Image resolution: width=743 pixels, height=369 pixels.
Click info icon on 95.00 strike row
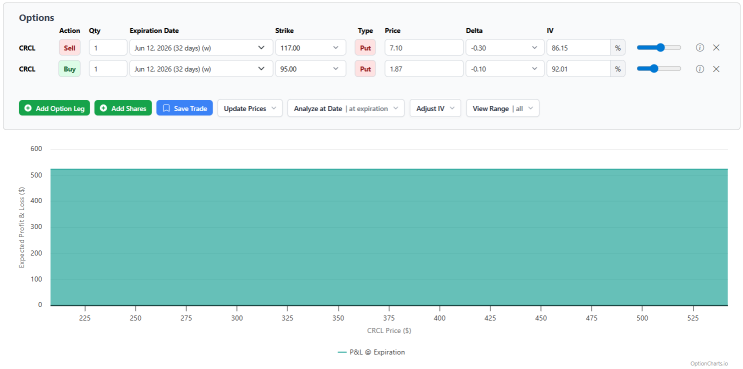(699, 69)
